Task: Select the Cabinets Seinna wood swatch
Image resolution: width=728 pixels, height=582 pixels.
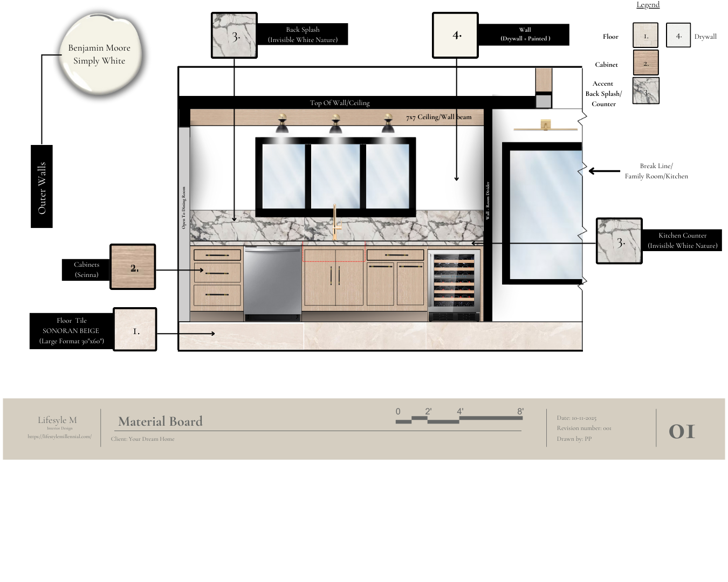Action: point(133,267)
